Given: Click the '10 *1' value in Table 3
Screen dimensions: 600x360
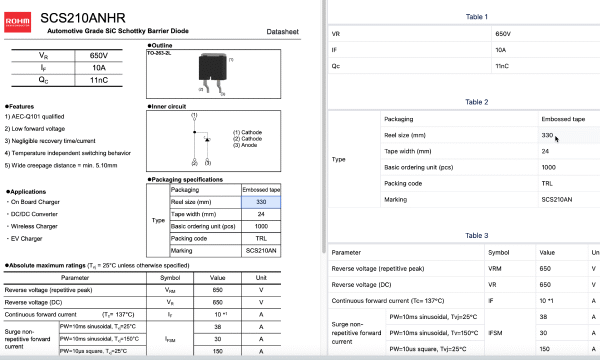Looking at the screenshot, I should pyautogui.click(x=546, y=301).
